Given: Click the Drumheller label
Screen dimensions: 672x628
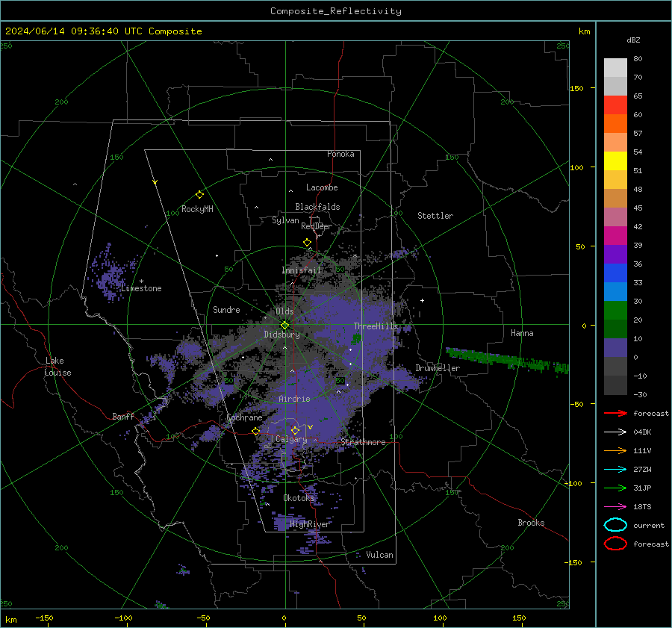Looking at the screenshot, I should (438, 368).
